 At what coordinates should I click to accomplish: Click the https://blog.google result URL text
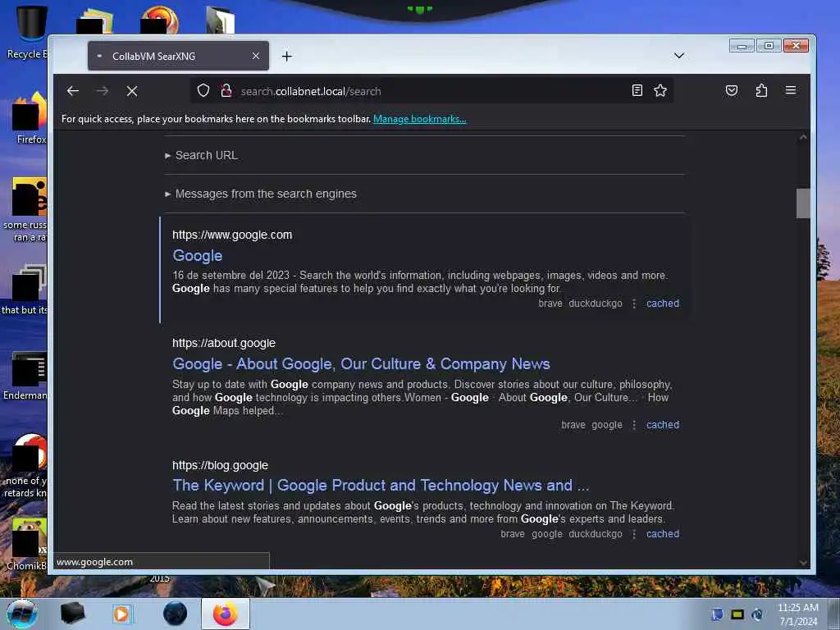tap(220, 466)
